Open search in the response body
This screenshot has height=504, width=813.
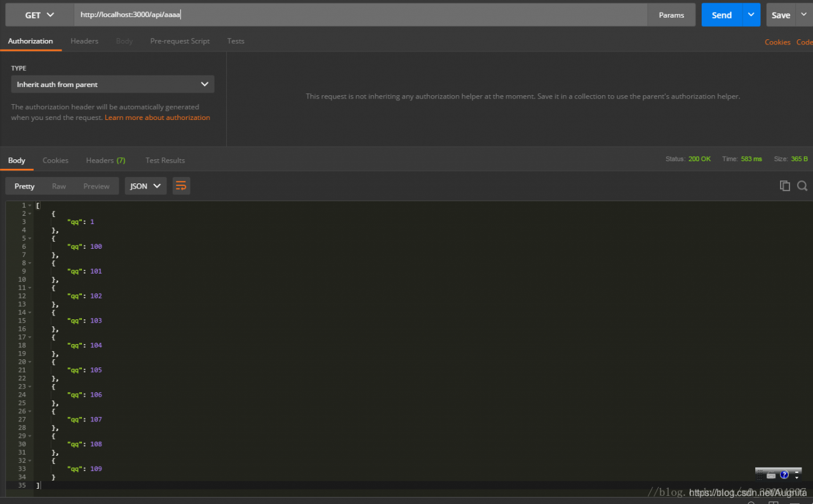point(802,186)
